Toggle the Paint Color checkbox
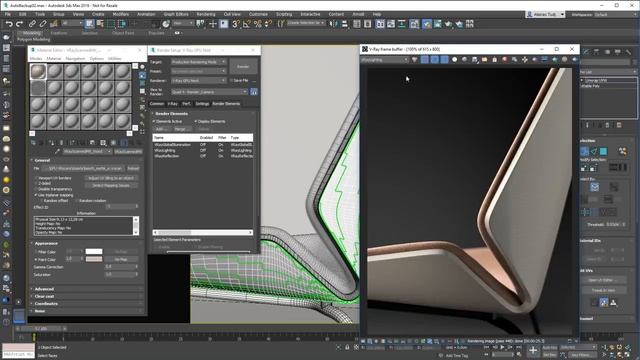Viewport: 640px width, 360px height. 36,259
